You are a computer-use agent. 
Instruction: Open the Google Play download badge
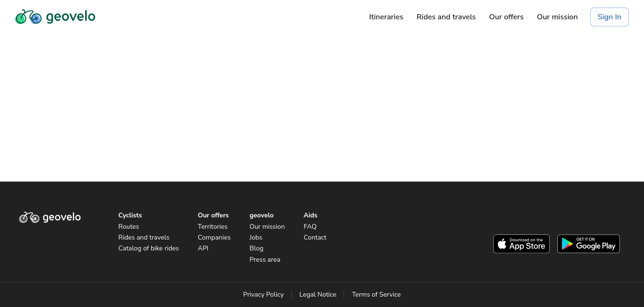pyautogui.click(x=588, y=244)
